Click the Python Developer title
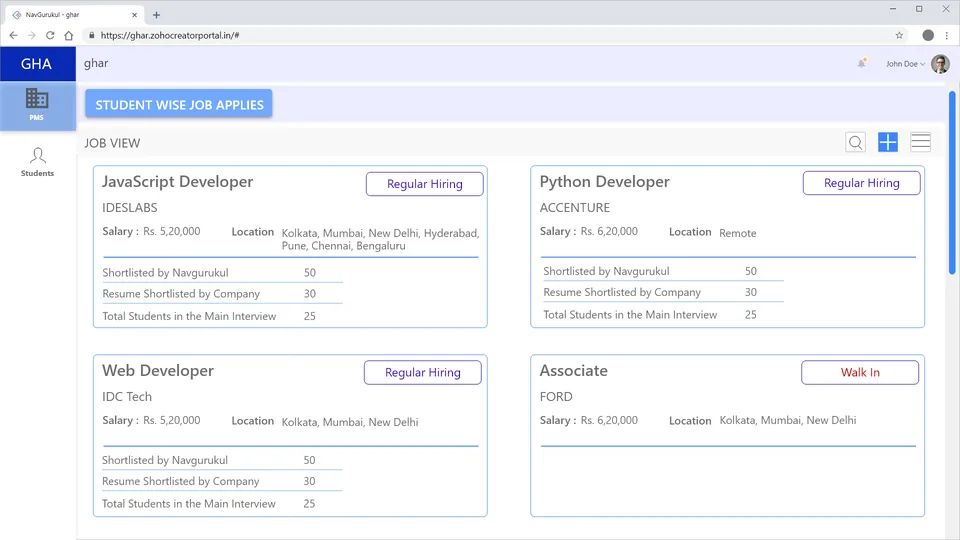960x540 pixels. [x=604, y=182]
